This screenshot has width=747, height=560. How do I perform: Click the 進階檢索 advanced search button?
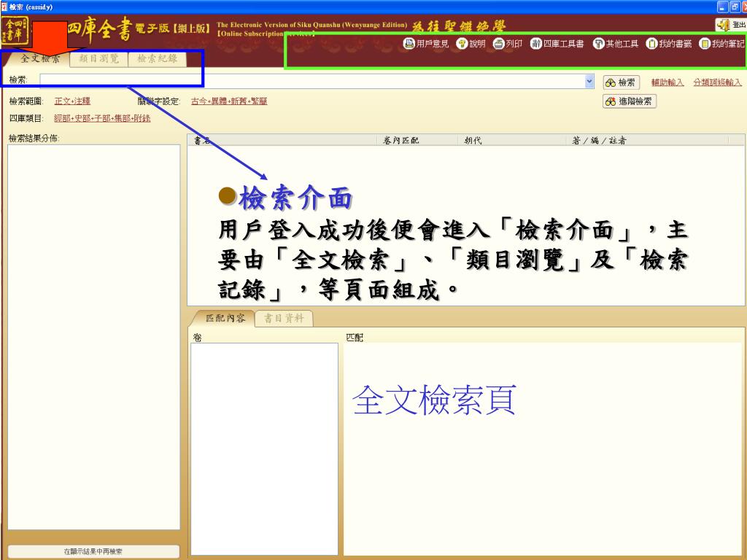pos(630,101)
